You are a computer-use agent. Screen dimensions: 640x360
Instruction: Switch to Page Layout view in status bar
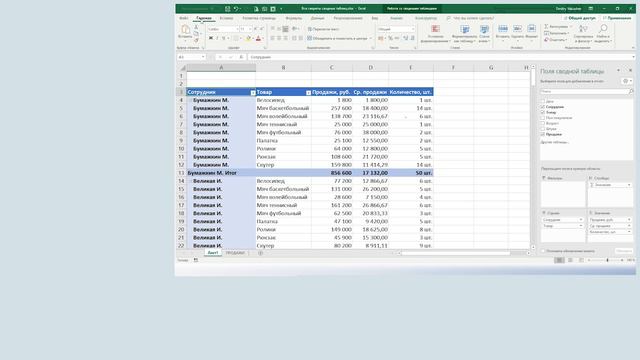[571, 260]
